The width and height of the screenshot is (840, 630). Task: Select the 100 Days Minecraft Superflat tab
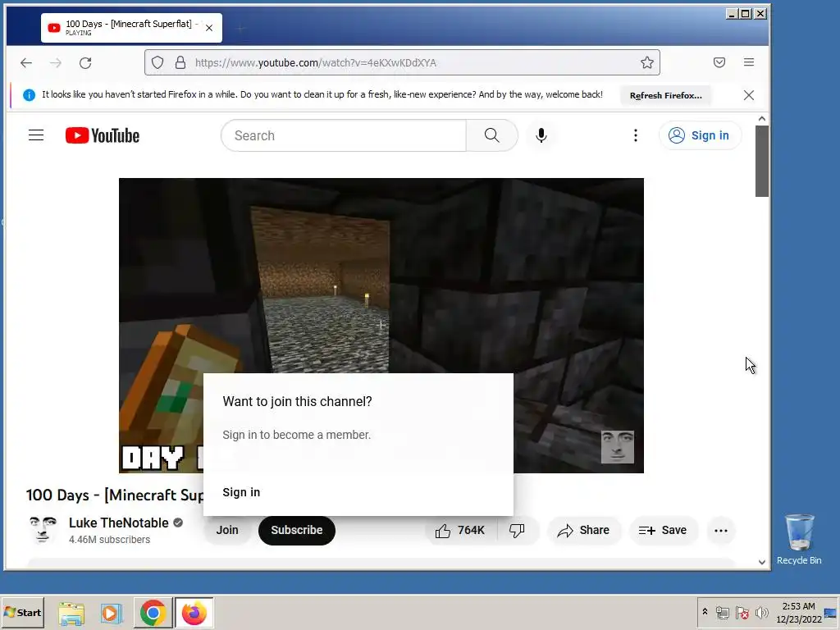[131, 28]
